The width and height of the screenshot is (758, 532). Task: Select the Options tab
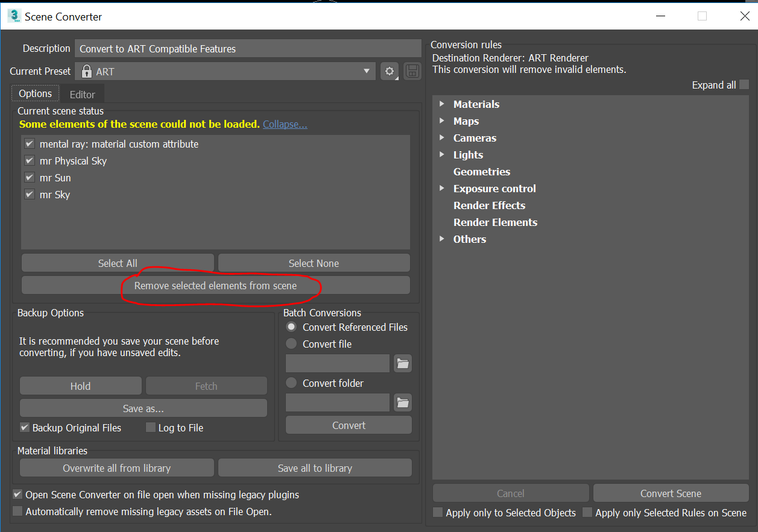[x=34, y=93]
